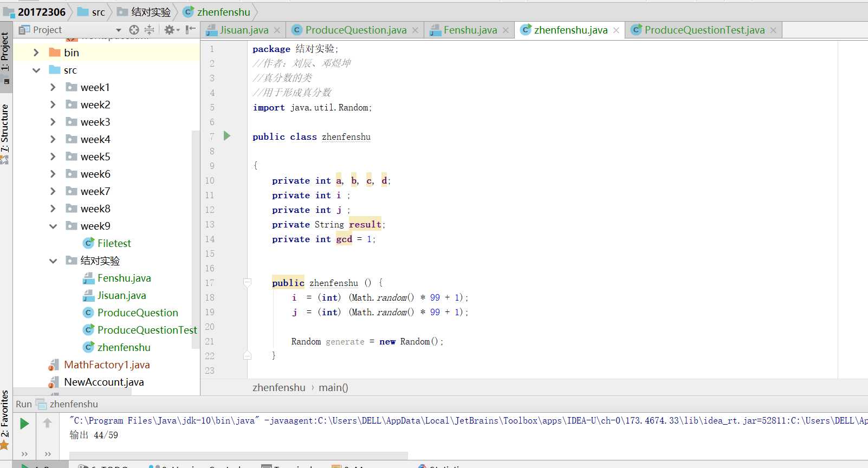Viewport: 868px width, 468px height.
Task: Click the green run gutter arrow at line 7
Action: coord(227,136)
